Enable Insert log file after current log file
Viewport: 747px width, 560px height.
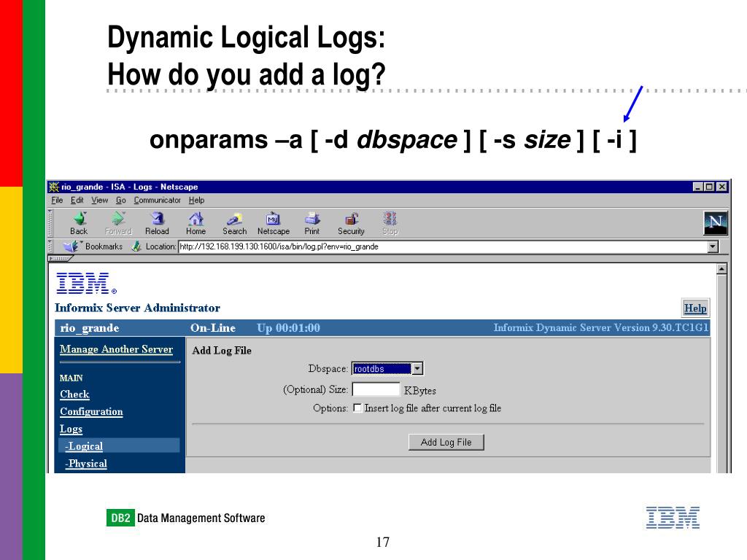[x=357, y=408]
